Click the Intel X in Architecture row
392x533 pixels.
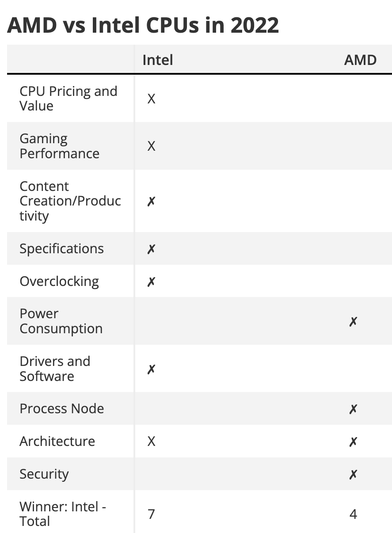(151, 442)
